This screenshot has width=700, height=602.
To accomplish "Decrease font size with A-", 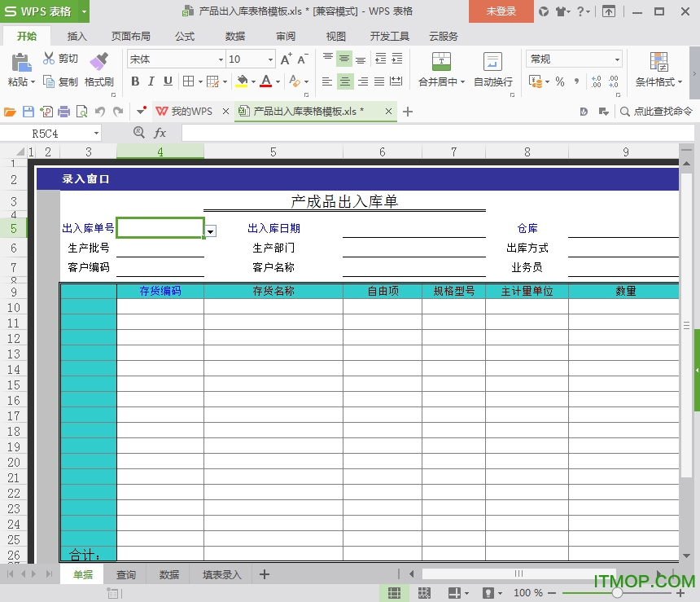I will pos(303,59).
